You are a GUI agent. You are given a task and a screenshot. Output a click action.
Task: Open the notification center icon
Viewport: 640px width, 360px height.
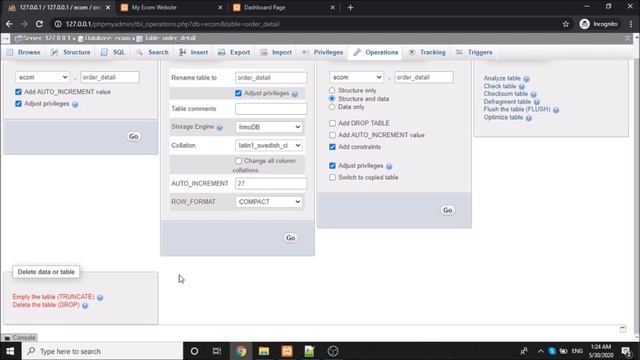[626, 351]
